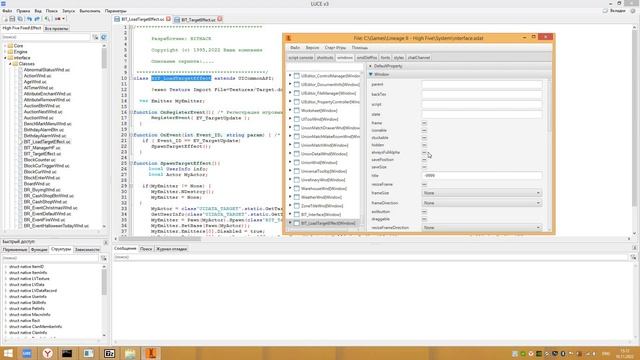Screen dimensions: 640x360
Task: Switch to the fonts tab
Action: pos(385,58)
